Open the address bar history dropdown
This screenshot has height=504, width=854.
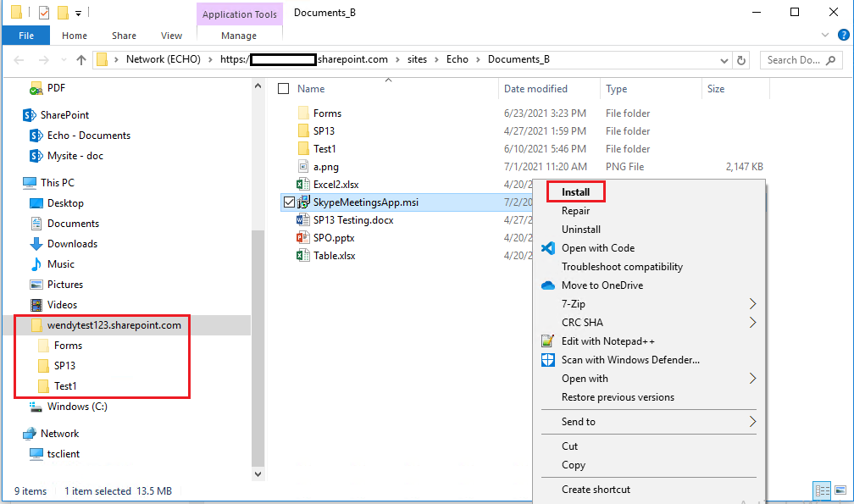(x=723, y=59)
